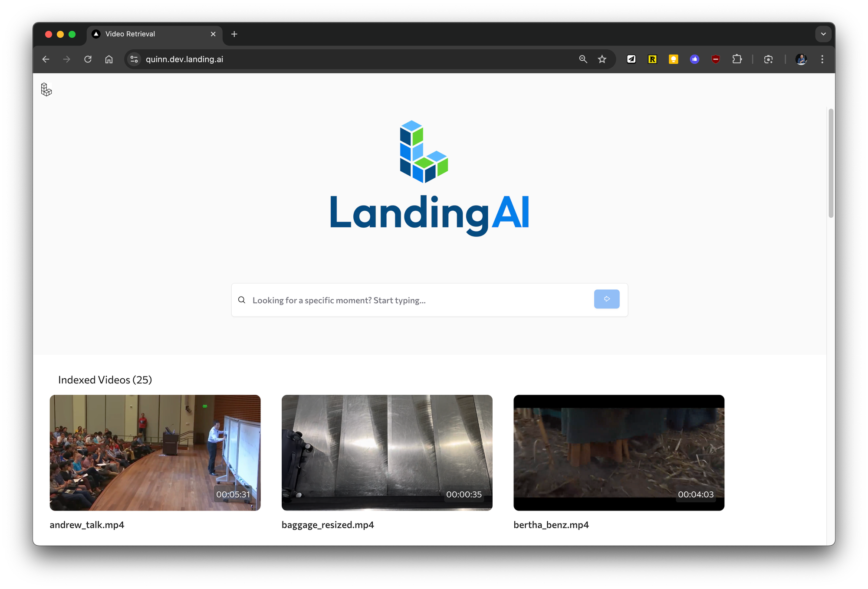Click the baggage_resized.mp4 file name

pos(328,525)
